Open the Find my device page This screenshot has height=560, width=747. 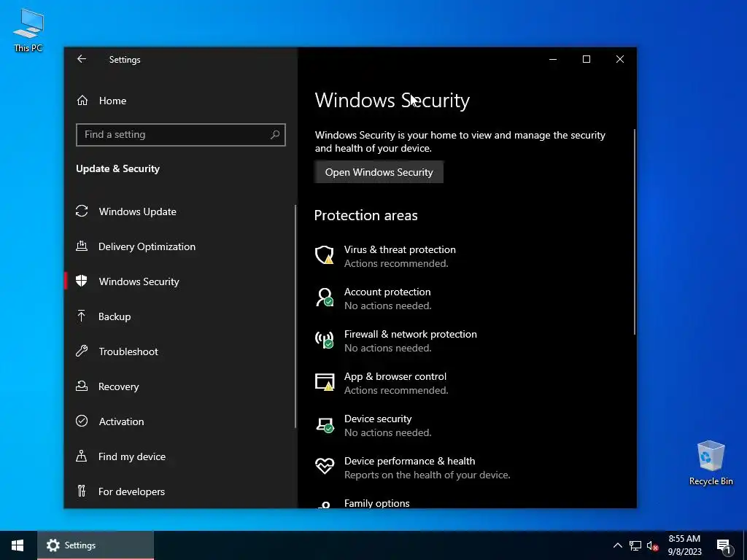(180, 456)
